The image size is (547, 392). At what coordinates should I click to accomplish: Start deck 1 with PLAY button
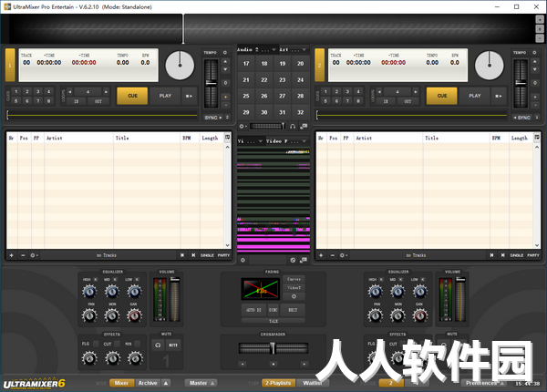165,96
